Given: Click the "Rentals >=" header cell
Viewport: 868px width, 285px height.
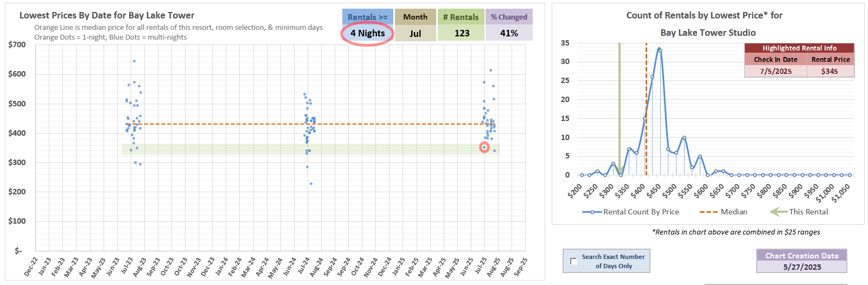Looking at the screenshot, I should coord(367,17).
